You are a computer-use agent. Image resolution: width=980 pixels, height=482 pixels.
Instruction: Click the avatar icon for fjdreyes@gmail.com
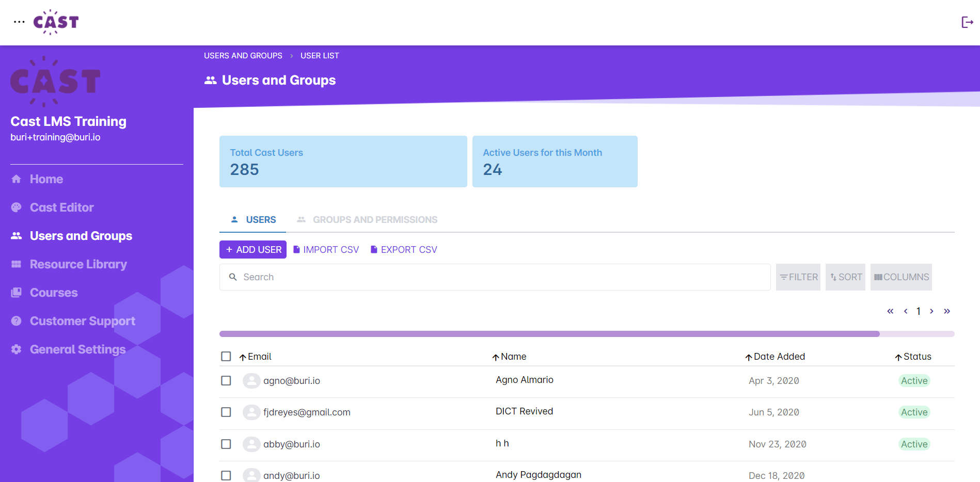(251, 412)
